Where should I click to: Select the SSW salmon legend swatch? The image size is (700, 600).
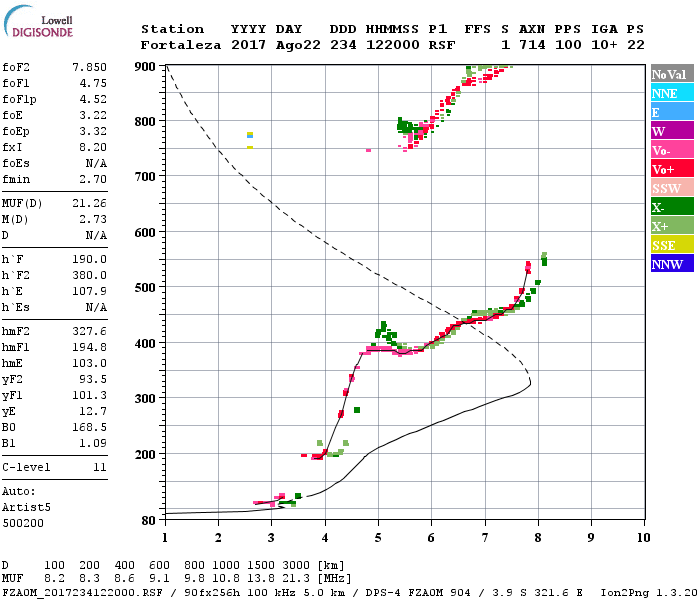coord(672,188)
